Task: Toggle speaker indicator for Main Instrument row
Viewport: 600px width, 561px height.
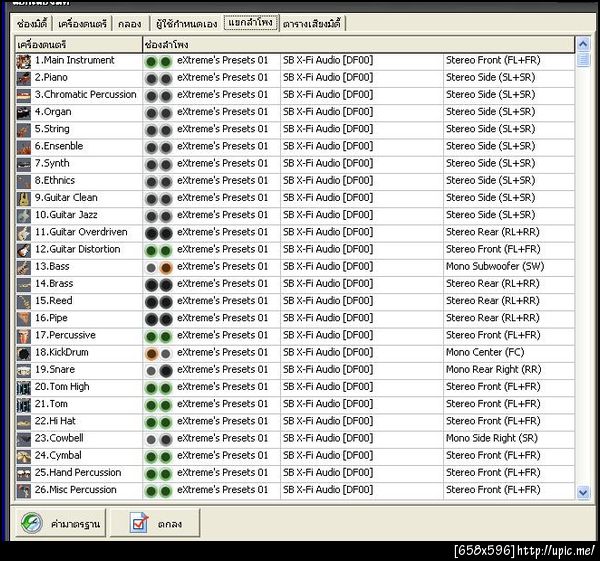Action: pos(158,61)
